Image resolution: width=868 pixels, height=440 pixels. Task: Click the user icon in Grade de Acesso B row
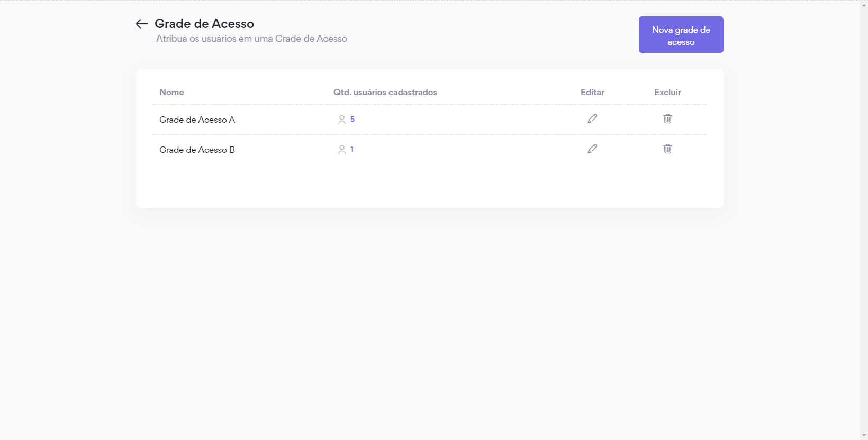click(x=342, y=150)
